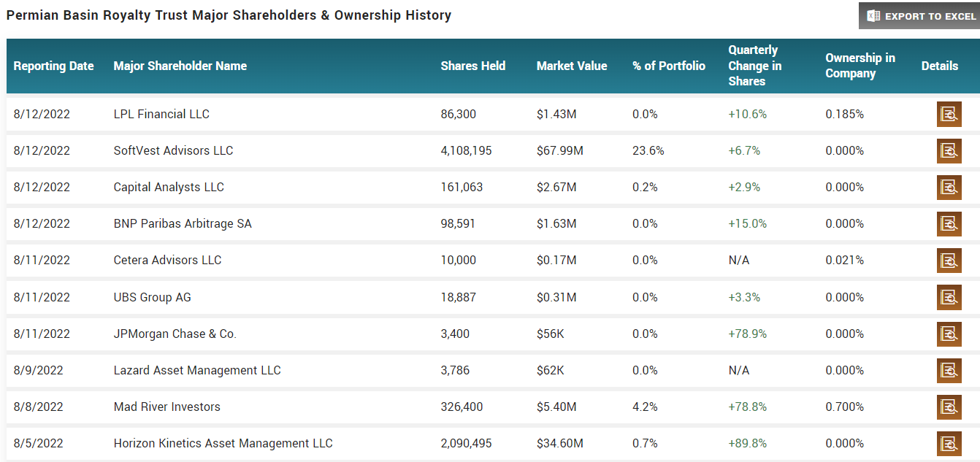Click the 23.6% portfolio percentage cell
Viewport: 980px width, 462px height.
tap(648, 150)
